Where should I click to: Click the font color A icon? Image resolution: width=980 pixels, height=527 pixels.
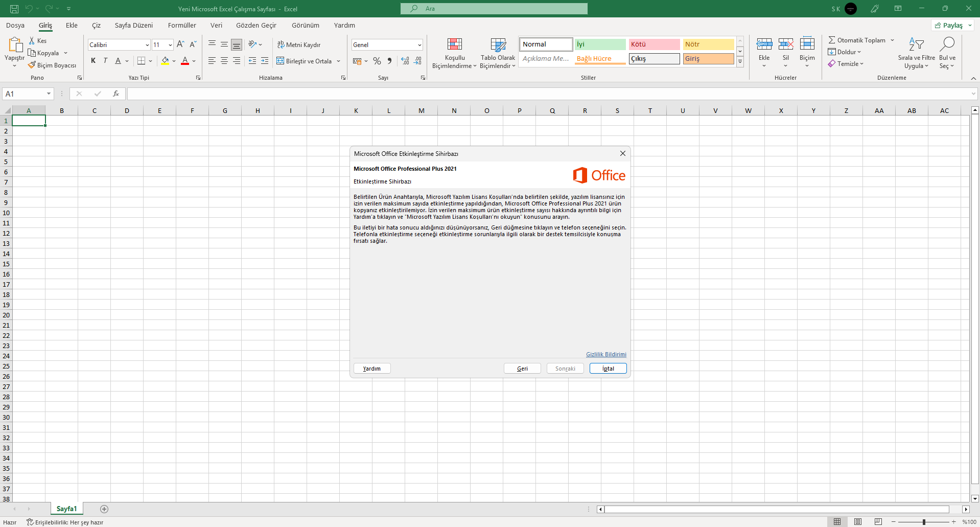pos(185,61)
